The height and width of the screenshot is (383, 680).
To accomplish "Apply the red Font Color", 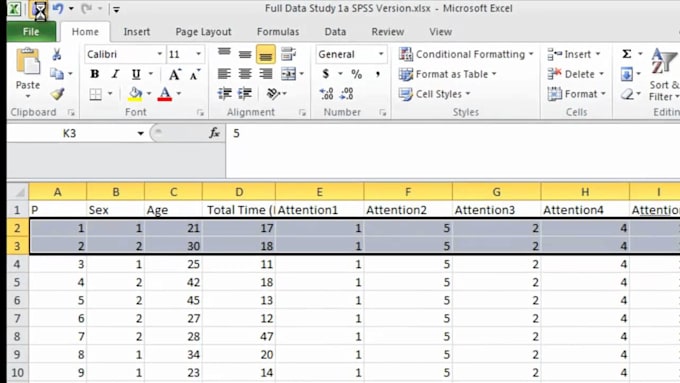I will click(x=165, y=94).
